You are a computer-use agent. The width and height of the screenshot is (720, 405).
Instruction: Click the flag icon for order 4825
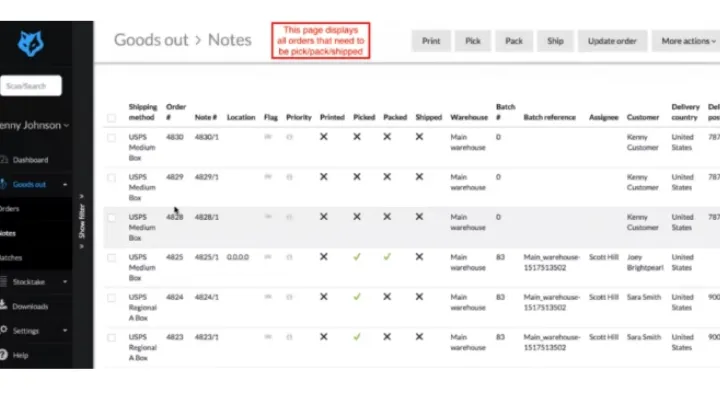(x=268, y=257)
